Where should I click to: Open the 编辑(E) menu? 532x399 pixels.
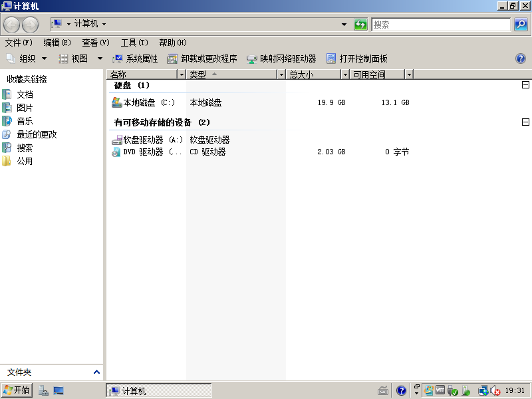point(57,43)
